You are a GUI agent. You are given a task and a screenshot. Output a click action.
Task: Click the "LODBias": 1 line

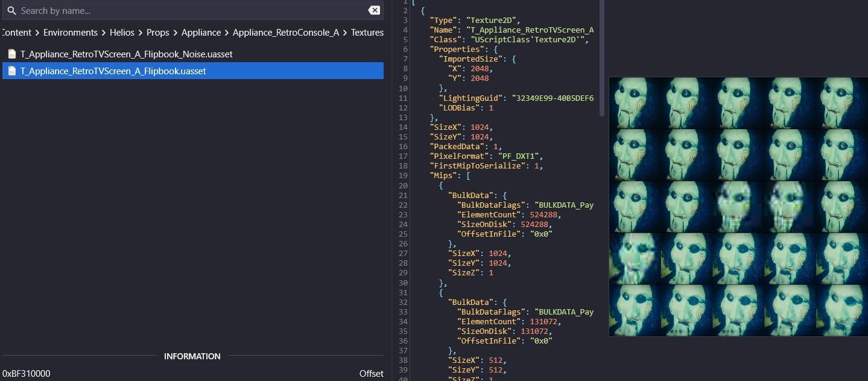(x=466, y=107)
